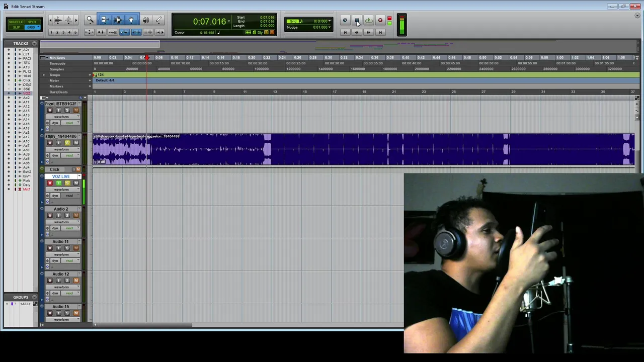Viewport: 644px width, 362px height.
Task: Open Grid value dropdown
Action: 330,21
